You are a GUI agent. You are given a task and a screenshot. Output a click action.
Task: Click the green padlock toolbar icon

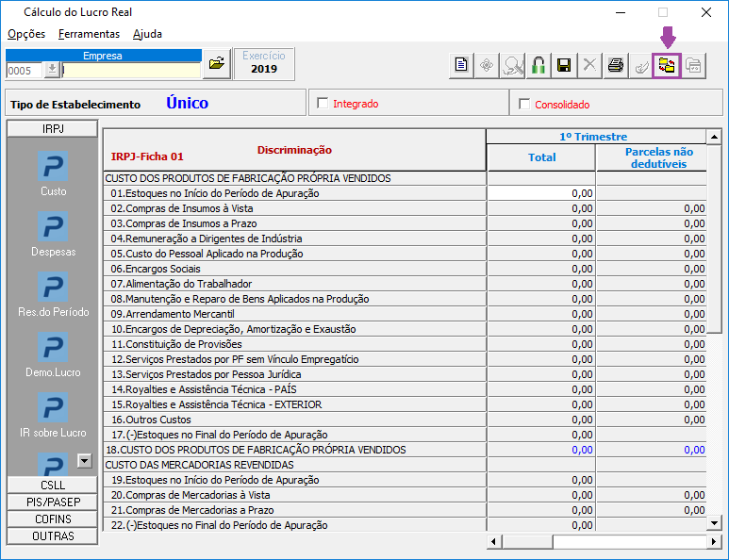[x=538, y=65]
